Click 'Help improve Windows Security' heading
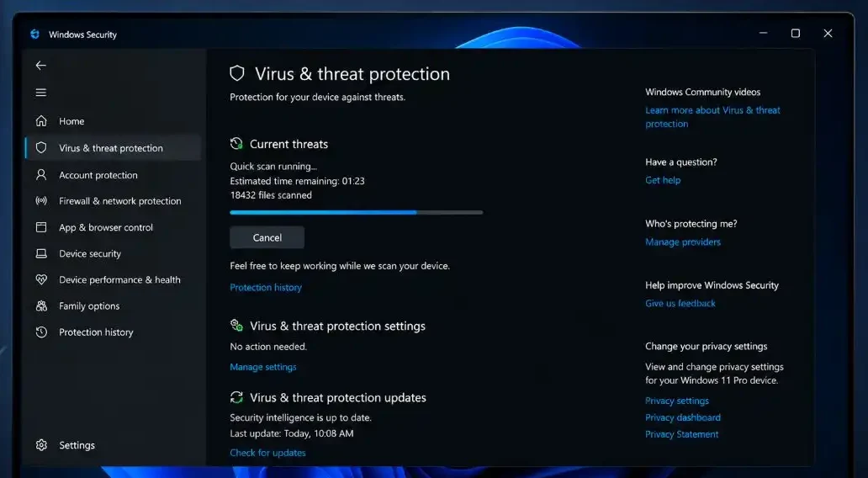Viewport: 868px width, 478px height. point(712,285)
